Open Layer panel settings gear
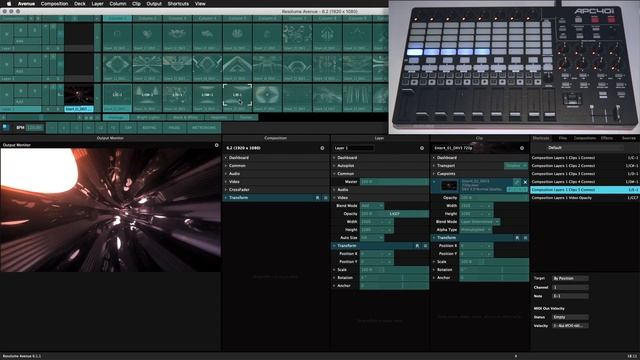The height and width of the screenshot is (360, 640). click(422, 148)
